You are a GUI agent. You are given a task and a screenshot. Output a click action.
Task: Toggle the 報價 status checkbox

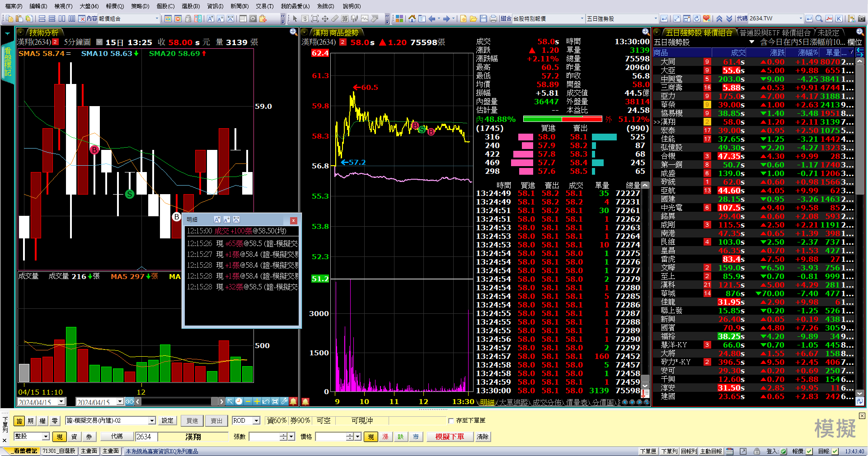tap(809, 451)
